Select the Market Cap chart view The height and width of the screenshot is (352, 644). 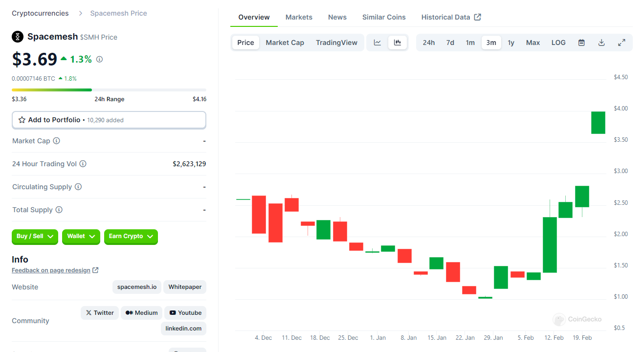285,43
